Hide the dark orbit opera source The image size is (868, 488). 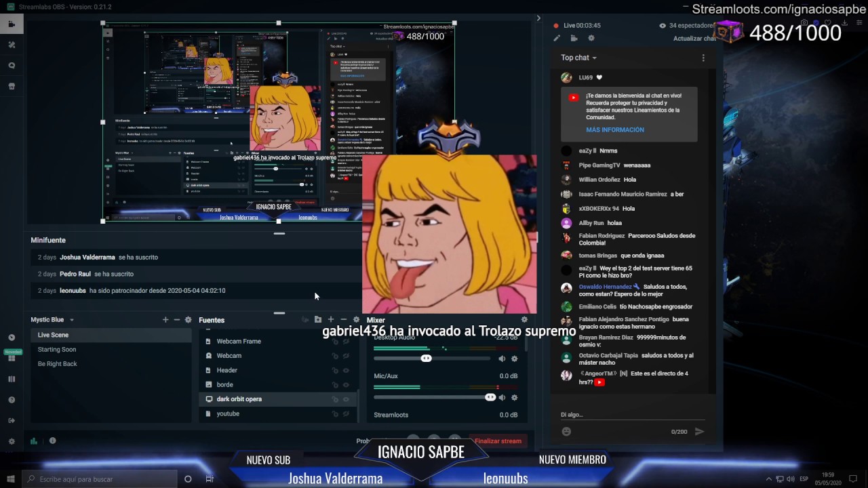pyautogui.click(x=346, y=399)
